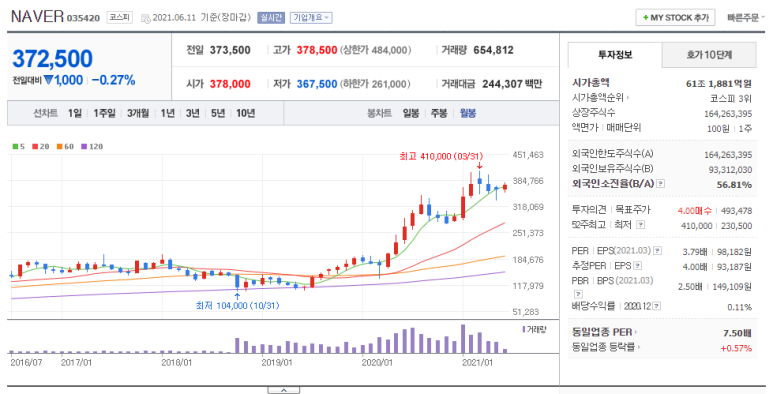Click green plus on MY STOCK 추가
773x394 pixels.
point(645,18)
